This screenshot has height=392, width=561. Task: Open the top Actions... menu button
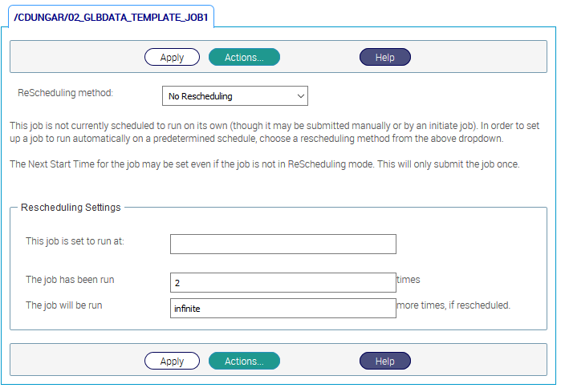(244, 57)
